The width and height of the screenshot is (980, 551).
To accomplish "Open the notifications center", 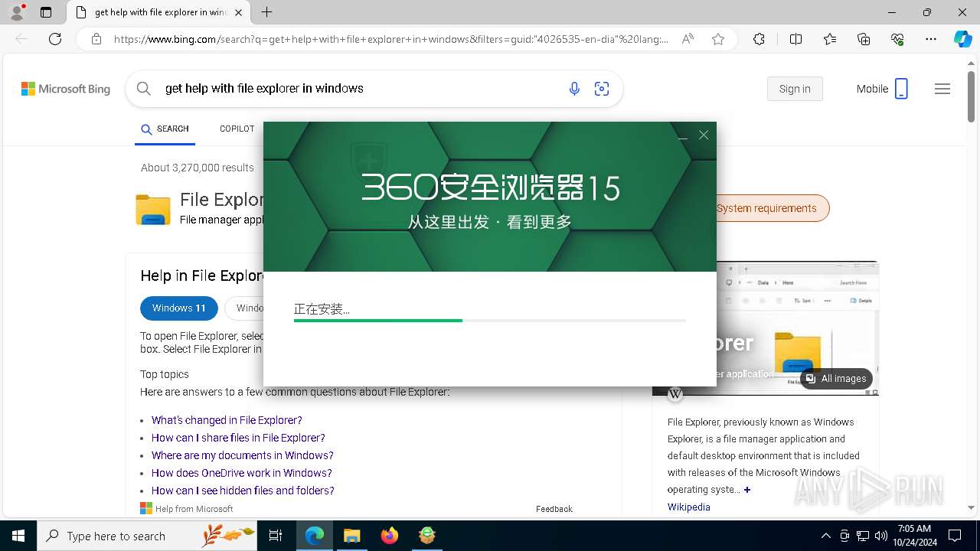I will (955, 536).
